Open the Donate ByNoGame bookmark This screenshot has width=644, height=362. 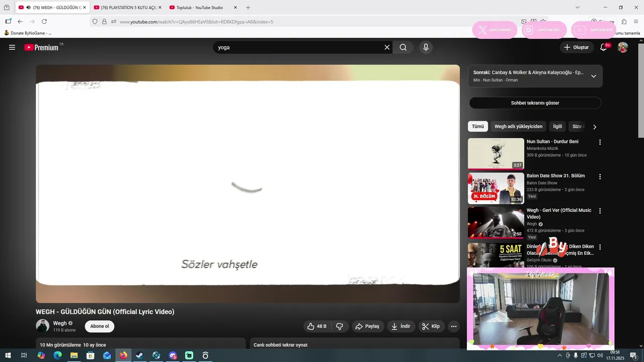click(x=28, y=33)
